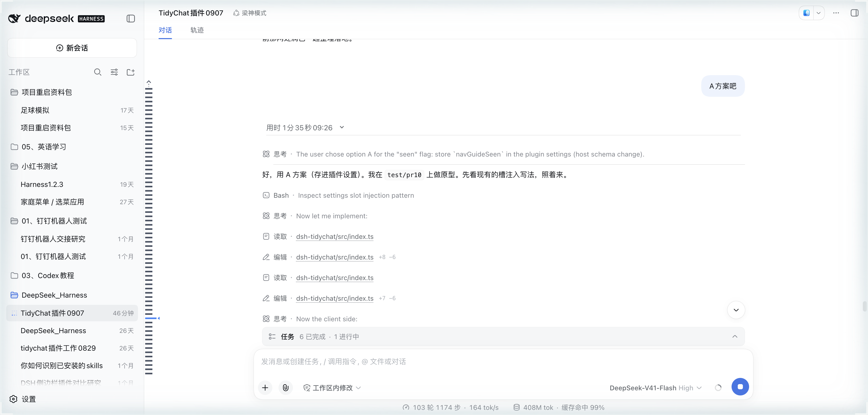Click the 缓存命中 99% status text
The image size is (868, 415).
coord(583,407)
